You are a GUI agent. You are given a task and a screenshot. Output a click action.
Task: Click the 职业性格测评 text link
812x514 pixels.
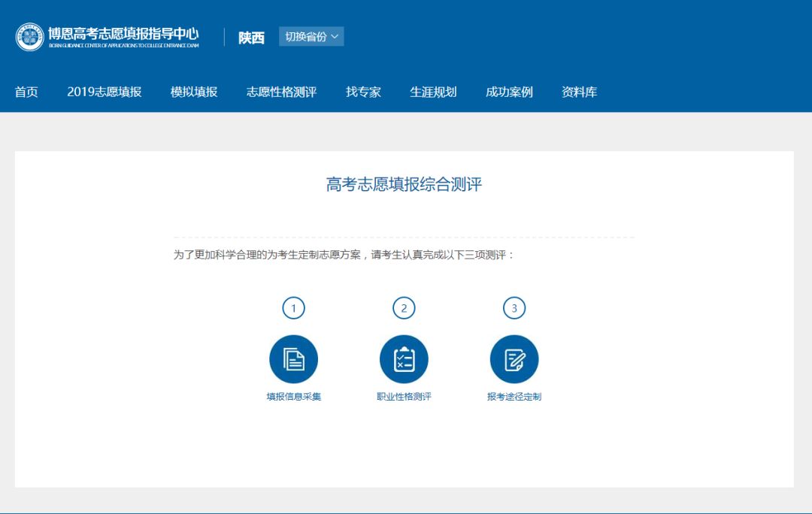point(404,397)
